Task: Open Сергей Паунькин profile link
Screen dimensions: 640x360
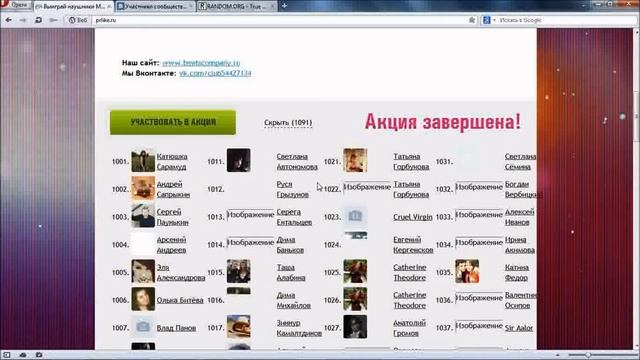Action: (x=173, y=217)
